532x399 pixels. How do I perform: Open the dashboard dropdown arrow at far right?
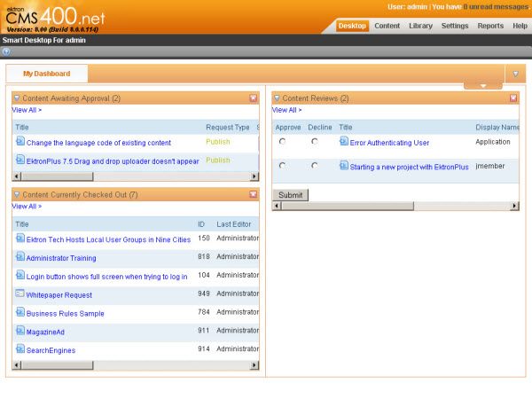(x=516, y=74)
